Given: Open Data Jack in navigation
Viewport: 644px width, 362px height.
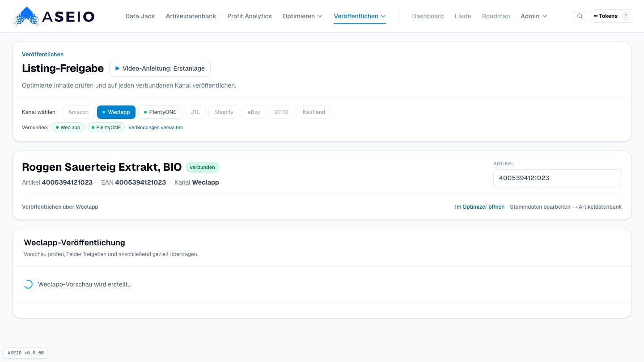Looking at the screenshot, I should point(140,16).
